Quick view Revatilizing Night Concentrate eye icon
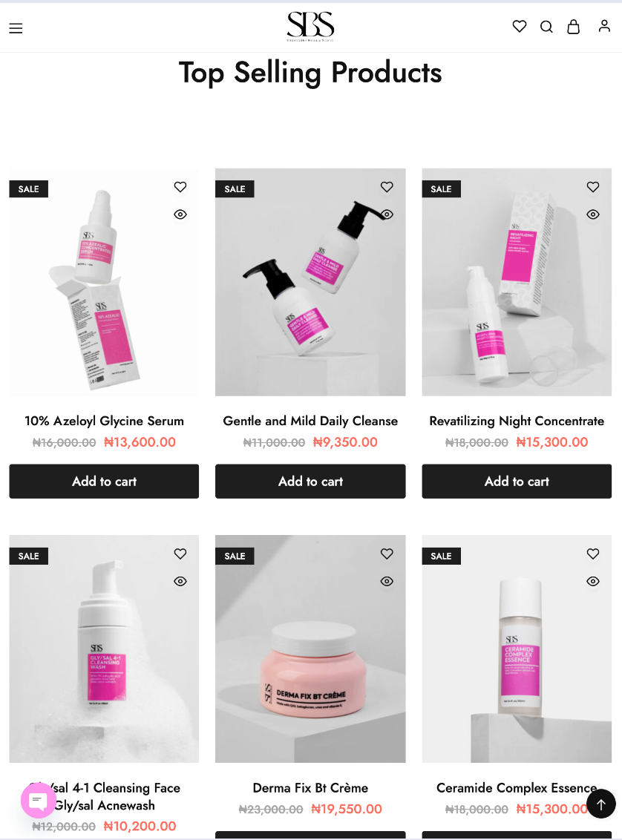Viewport: 622px width, 840px height. pos(592,214)
